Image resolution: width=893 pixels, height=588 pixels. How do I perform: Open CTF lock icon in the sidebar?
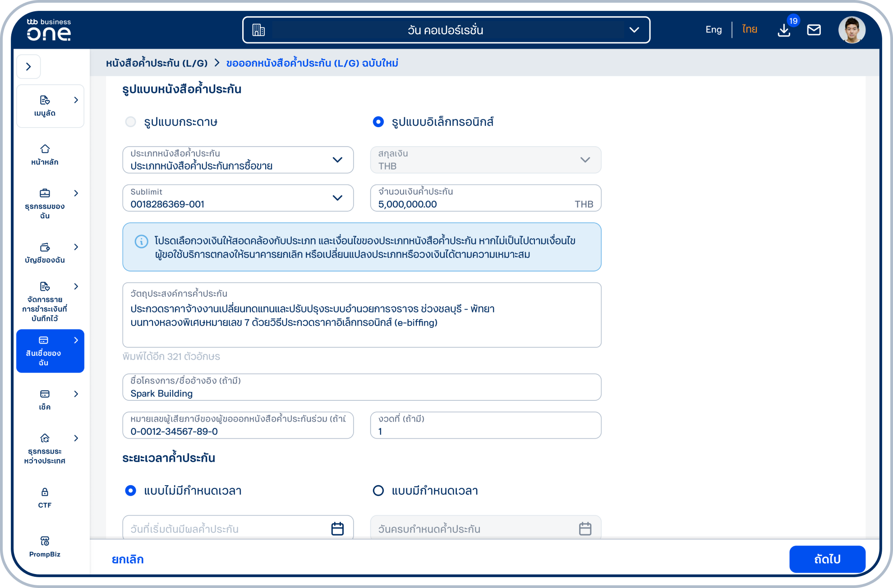(45, 492)
